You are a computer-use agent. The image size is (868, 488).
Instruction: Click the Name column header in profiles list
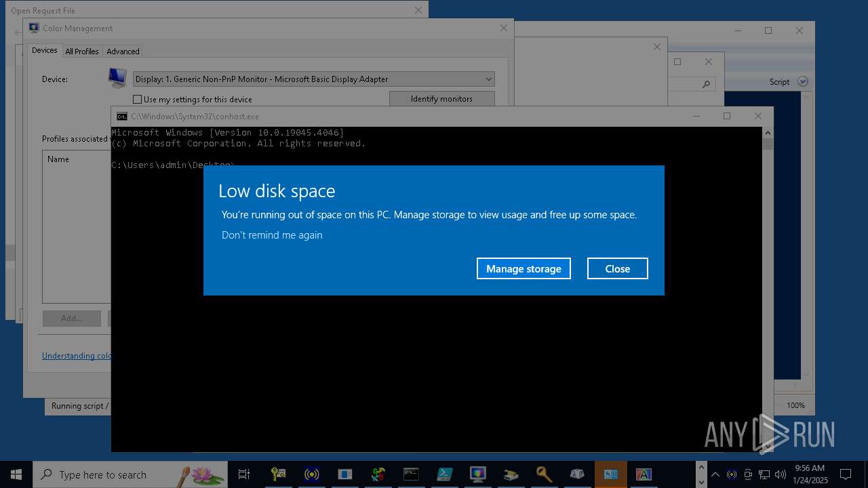click(58, 159)
